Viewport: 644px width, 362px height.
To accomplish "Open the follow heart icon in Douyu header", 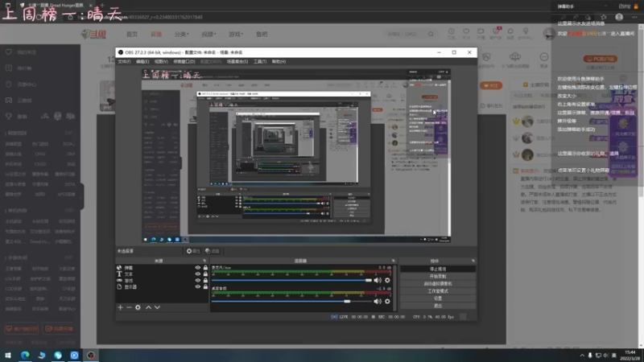I will pyautogui.click(x=466, y=31).
